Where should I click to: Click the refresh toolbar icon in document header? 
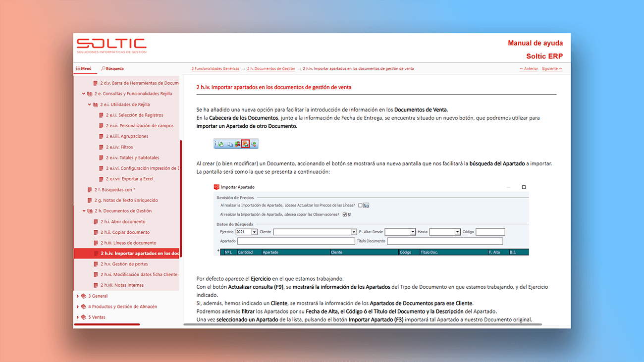click(220, 144)
